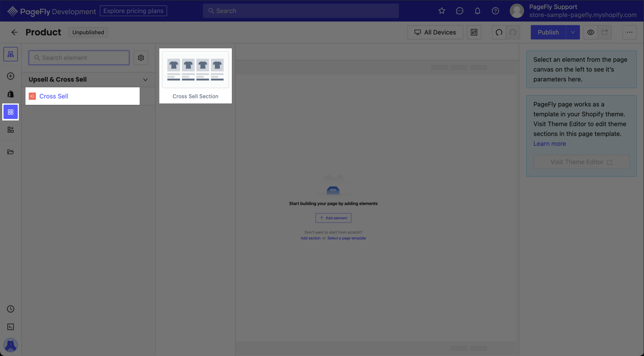Open the All Devices selector
The image size is (644, 356).
pos(435,32)
